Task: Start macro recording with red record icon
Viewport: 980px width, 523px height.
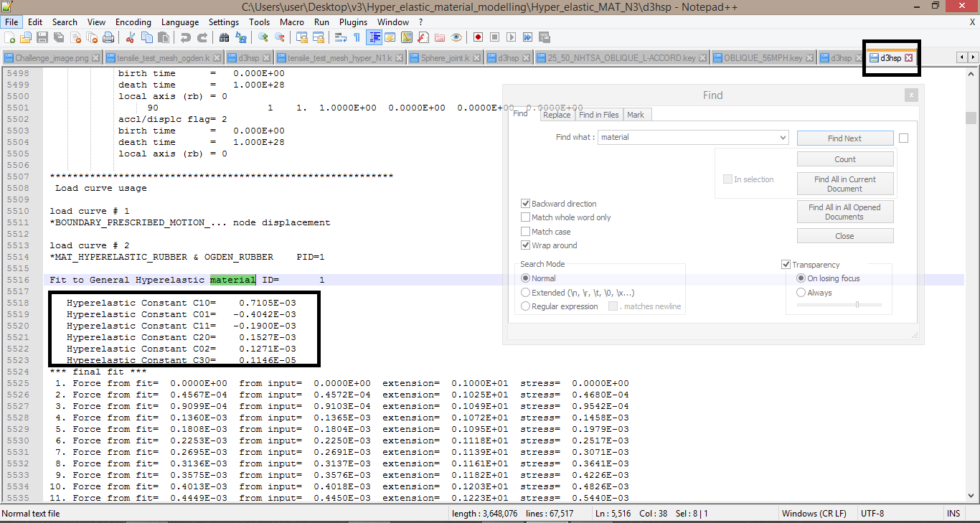Action: point(477,37)
